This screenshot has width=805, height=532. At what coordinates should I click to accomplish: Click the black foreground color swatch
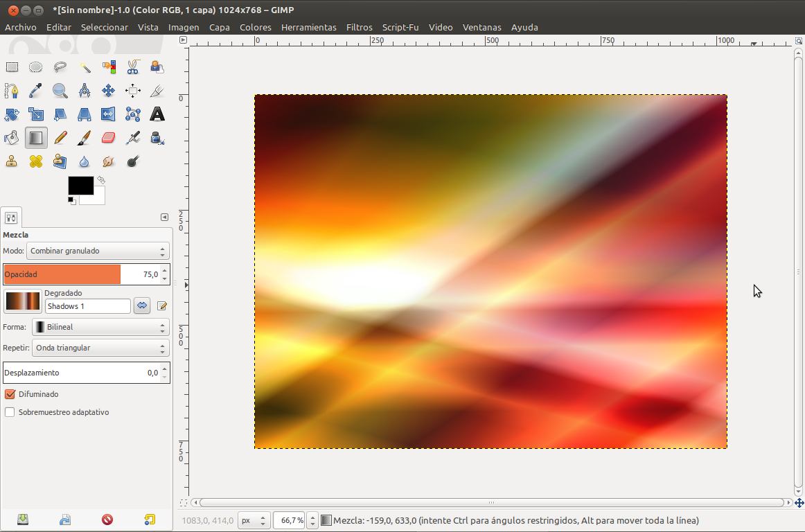click(x=80, y=186)
